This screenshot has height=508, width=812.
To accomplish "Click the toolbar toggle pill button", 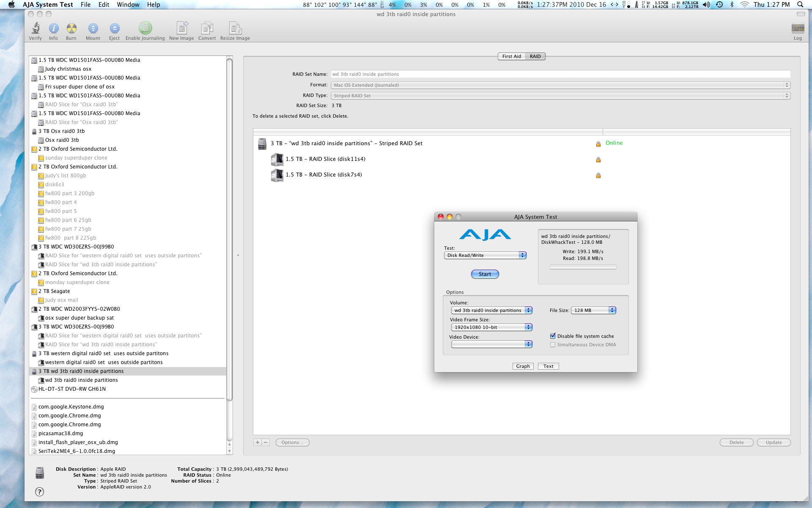I will point(801,14).
